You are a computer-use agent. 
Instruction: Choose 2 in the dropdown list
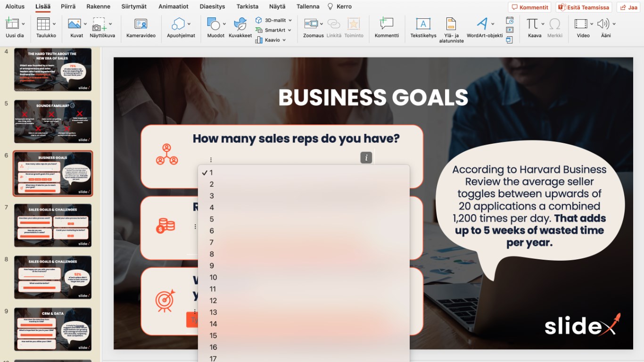pos(304,184)
